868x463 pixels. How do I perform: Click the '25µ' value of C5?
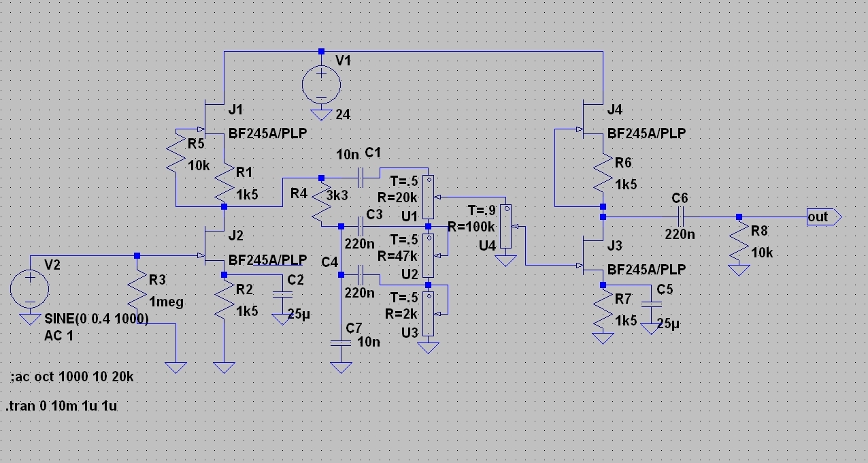[x=667, y=325]
